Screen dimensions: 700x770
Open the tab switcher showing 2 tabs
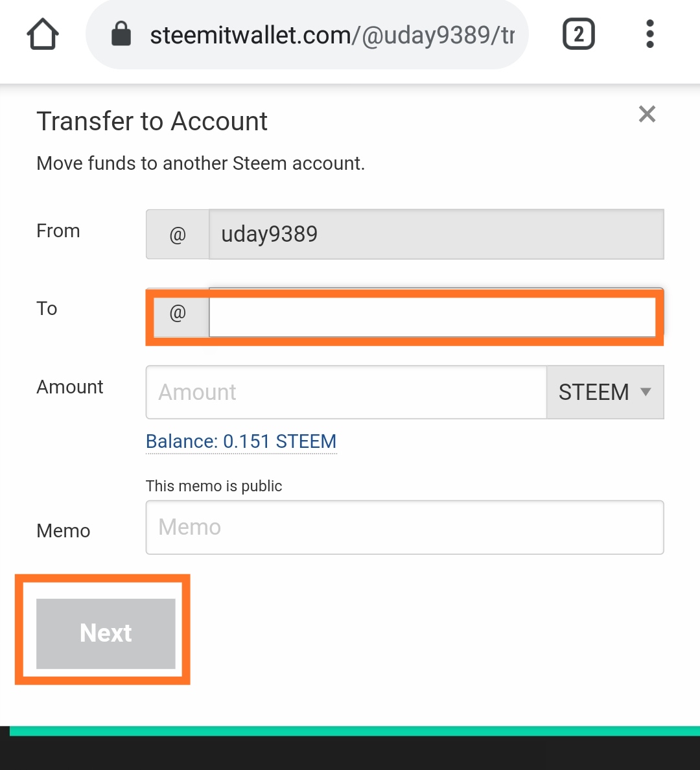pyautogui.click(x=578, y=34)
